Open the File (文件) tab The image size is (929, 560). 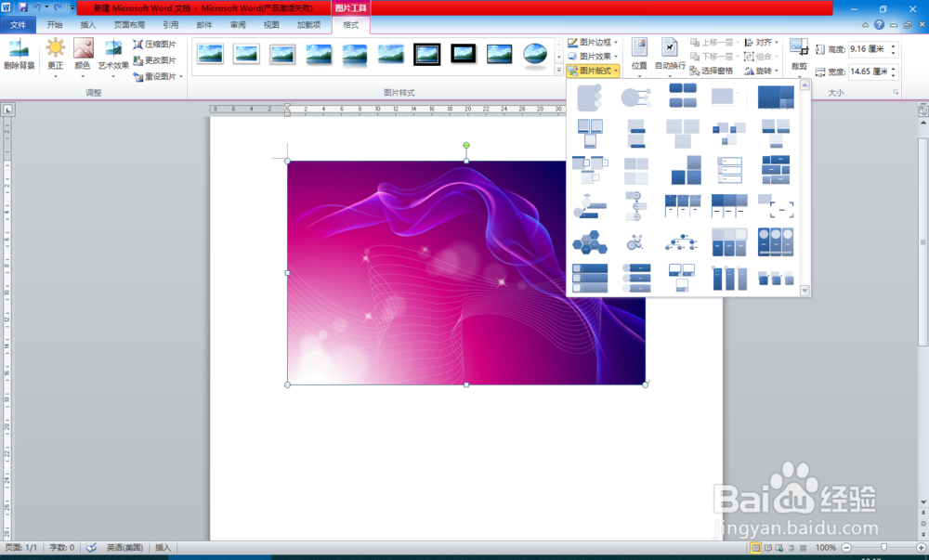point(19,25)
